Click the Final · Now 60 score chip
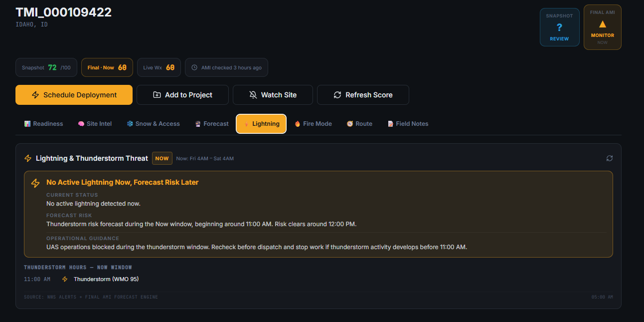 point(107,67)
